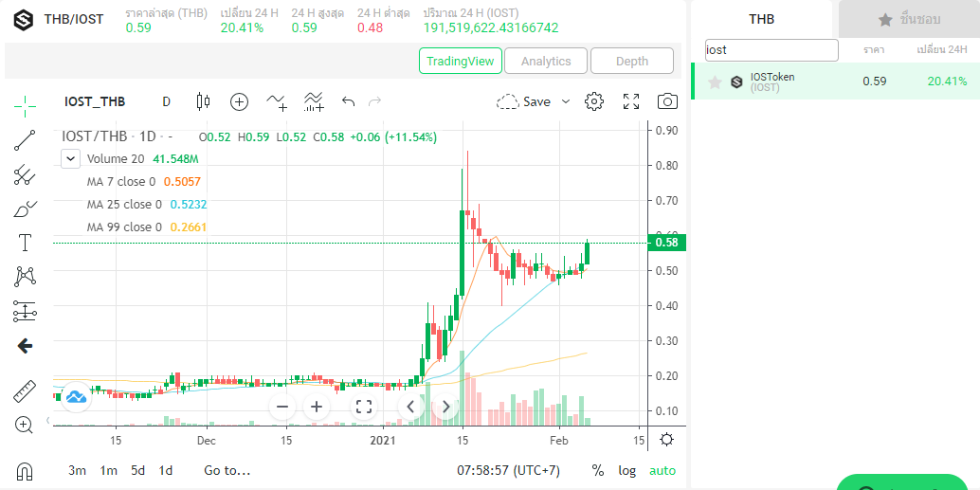Screen dimensions: 980x490
Task: Switch to the TradingView tab
Action: pos(461,61)
